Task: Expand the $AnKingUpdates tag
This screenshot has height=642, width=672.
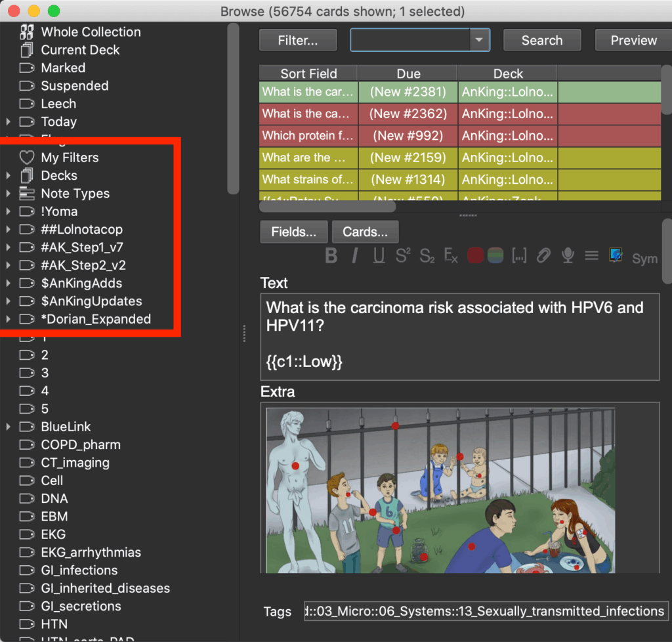Action: point(9,301)
